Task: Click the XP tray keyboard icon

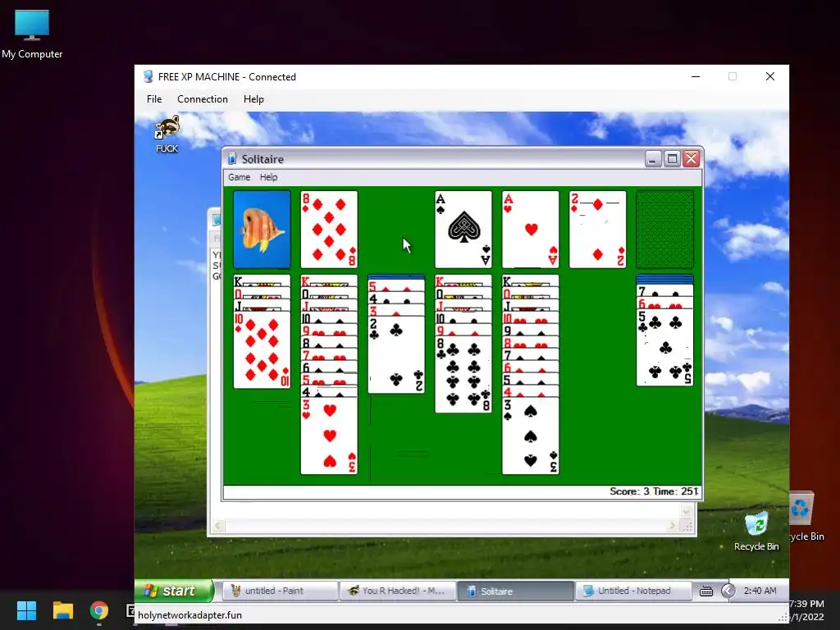Action: [706, 591]
